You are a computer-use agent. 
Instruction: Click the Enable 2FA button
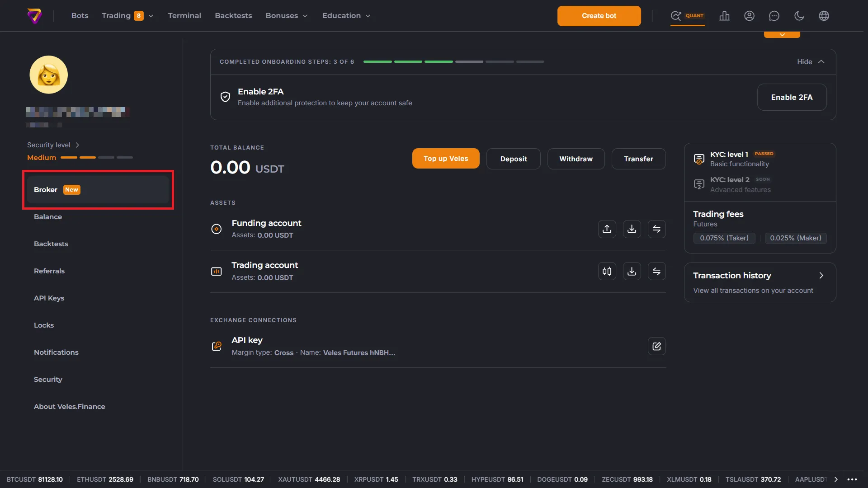tap(792, 97)
